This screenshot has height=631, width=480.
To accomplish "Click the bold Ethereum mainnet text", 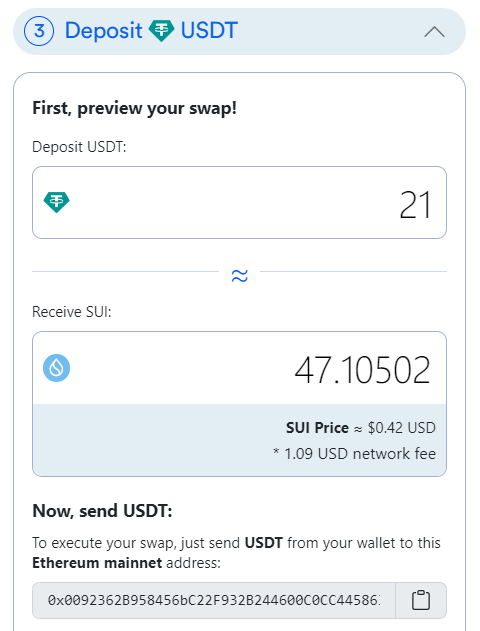I will (x=97, y=563).
